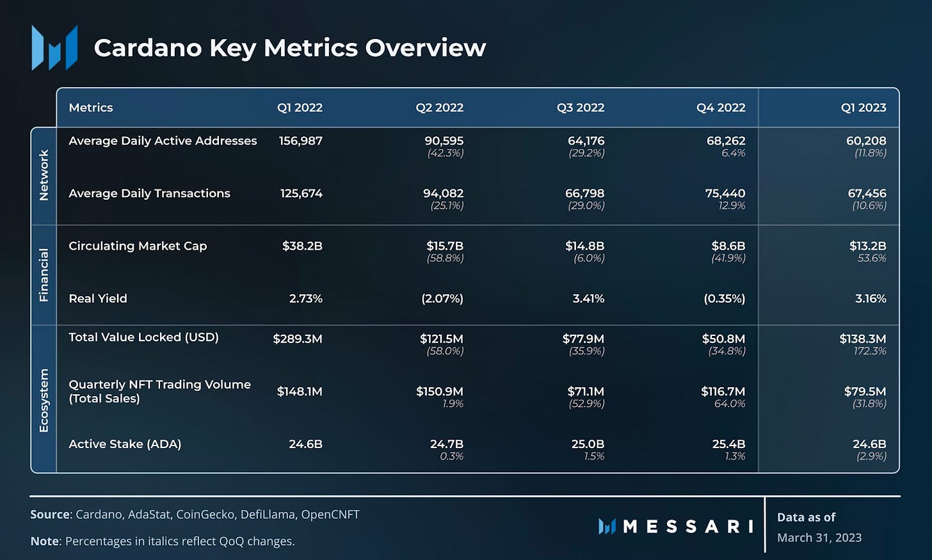
Task: Select the real yield value 2.73%
Action: click(x=306, y=299)
